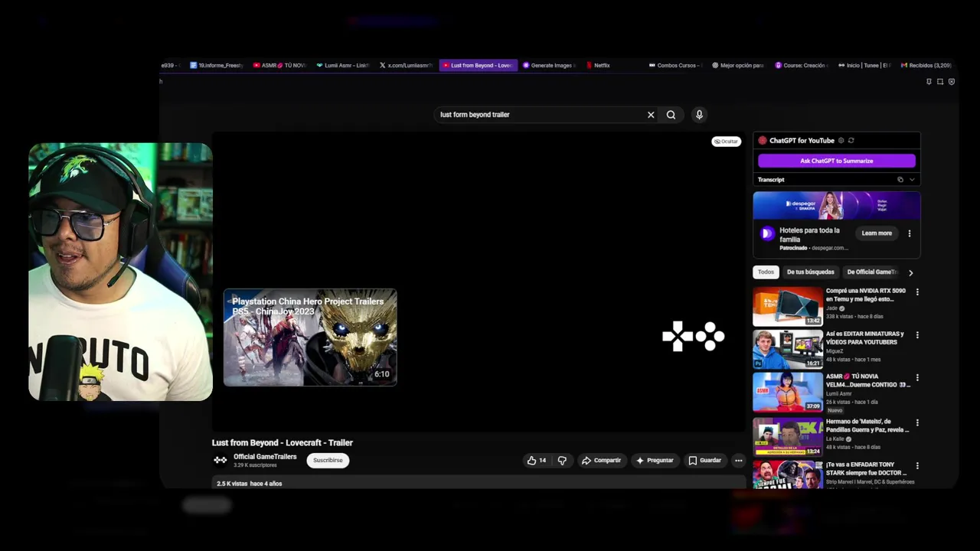Open 'Así es EDITAR MINIATURAS' video title

coord(864,338)
